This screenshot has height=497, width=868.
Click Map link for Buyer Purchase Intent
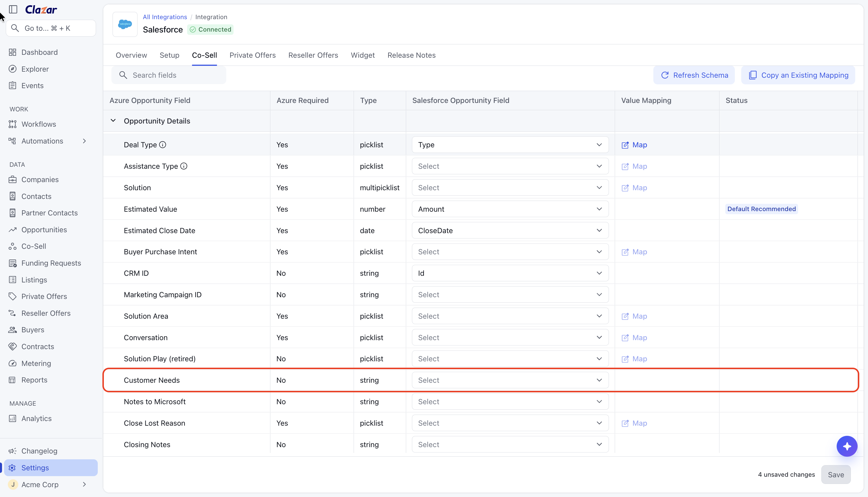pyautogui.click(x=634, y=252)
